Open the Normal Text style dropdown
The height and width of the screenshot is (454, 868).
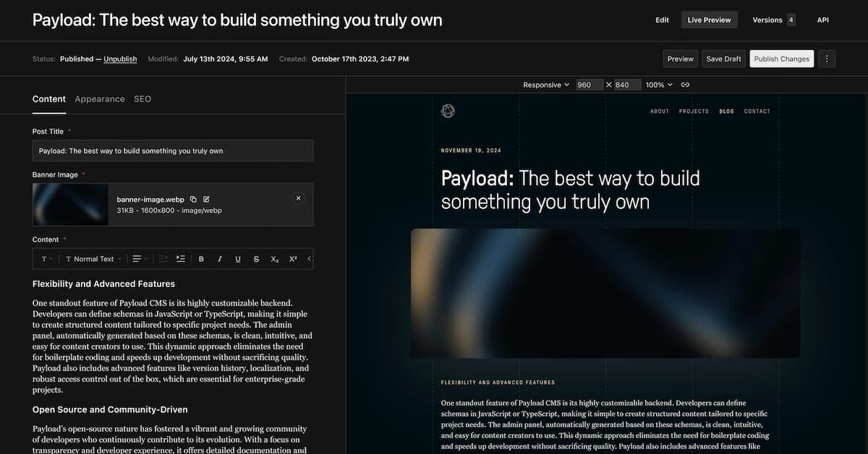(x=93, y=259)
